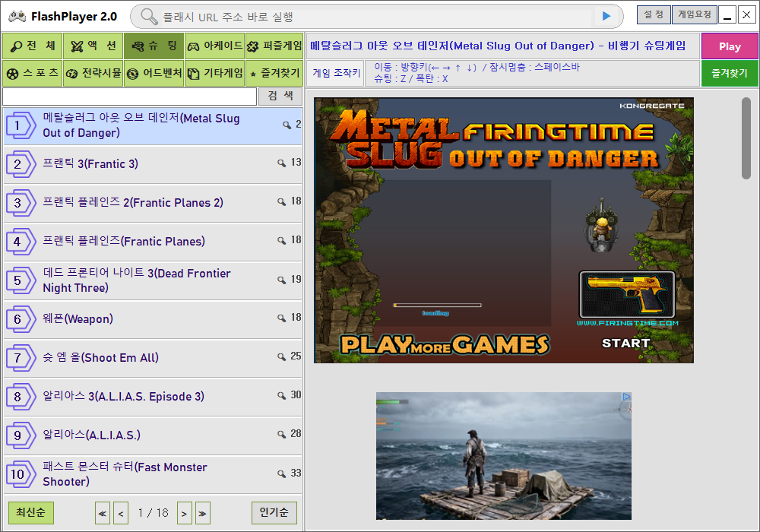The height and width of the screenshot is (532, 760).
Task: Open the 즐겨찾기 favorites category tab
Action: coord(274,73)
